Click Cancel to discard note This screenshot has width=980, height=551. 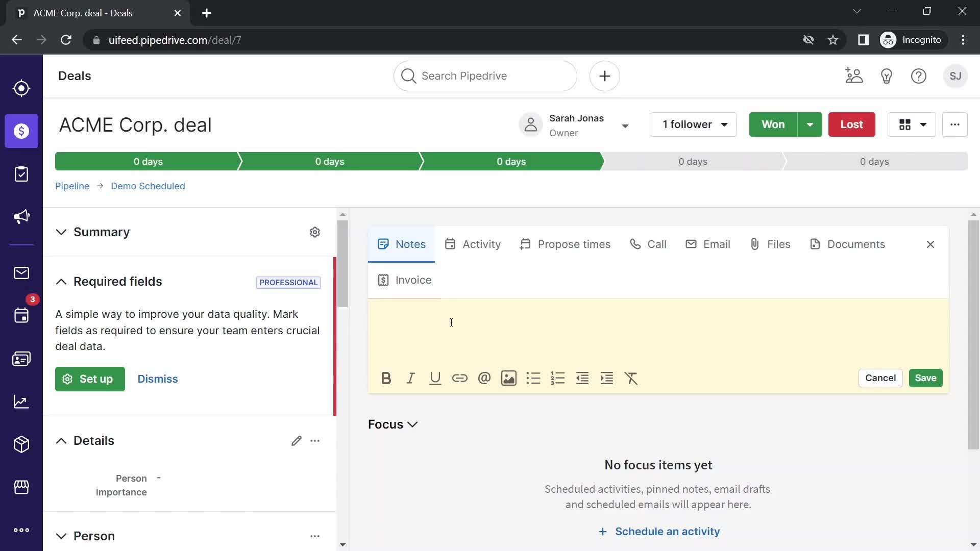(x=880, y=378)
